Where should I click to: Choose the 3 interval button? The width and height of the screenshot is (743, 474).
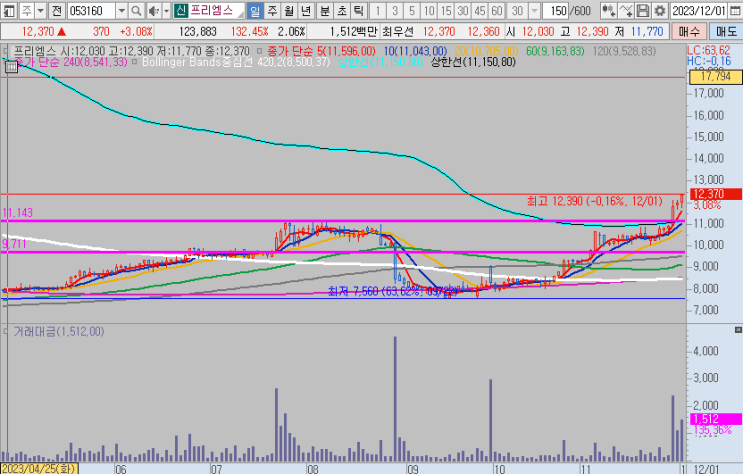[x=395, y=10]
